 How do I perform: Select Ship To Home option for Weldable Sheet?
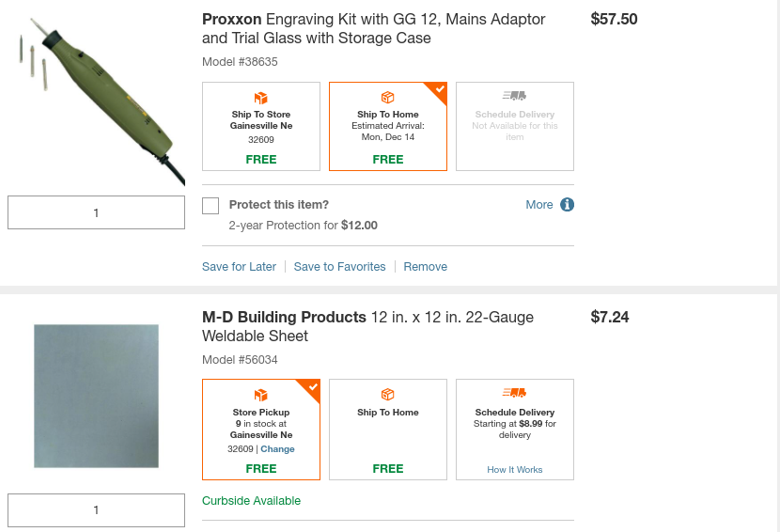(x=387, y=429)
